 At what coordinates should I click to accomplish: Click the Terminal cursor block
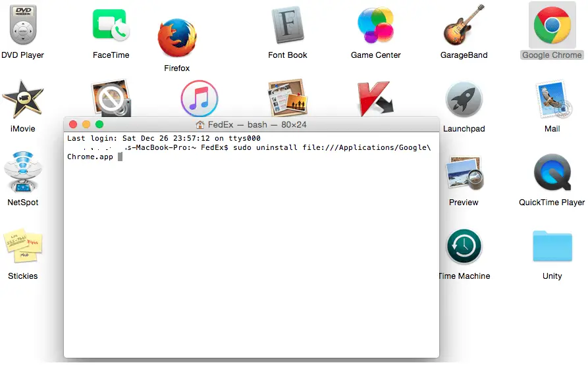coord(120,157)
